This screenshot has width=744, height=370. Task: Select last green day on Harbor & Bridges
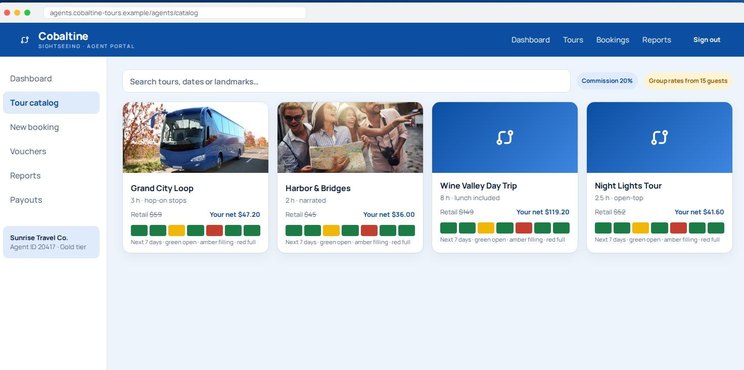point(407,231)
